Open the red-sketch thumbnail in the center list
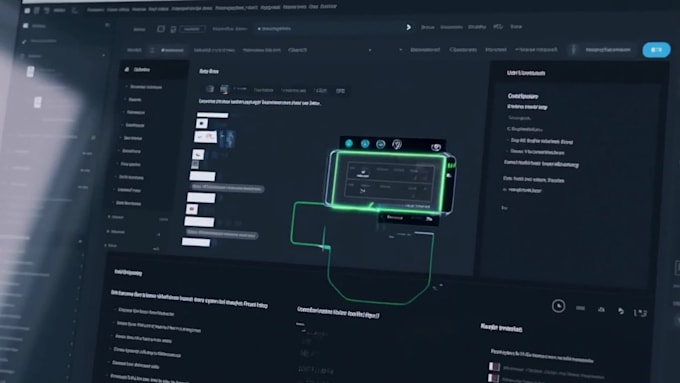 click(205, 137)
